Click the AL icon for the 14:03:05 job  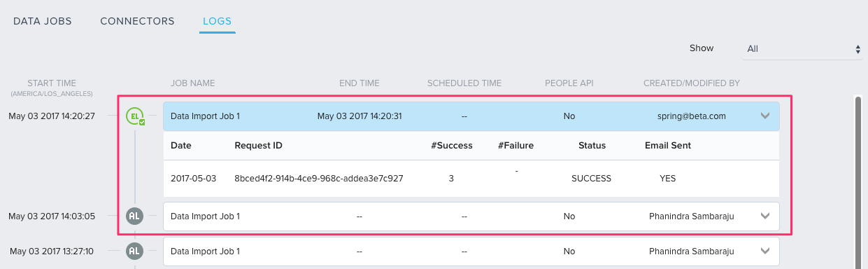click(x=135, y=216)
